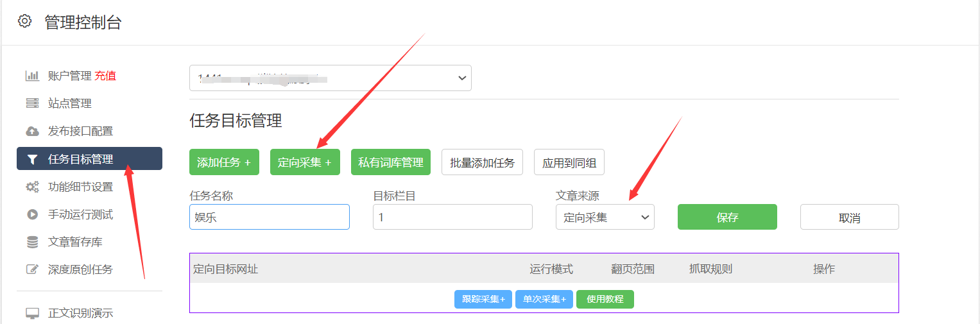The height and width of the screenshot is (324, 980).
Task: Click the 目标栏目 input field
Action: [x=452, y=217]
